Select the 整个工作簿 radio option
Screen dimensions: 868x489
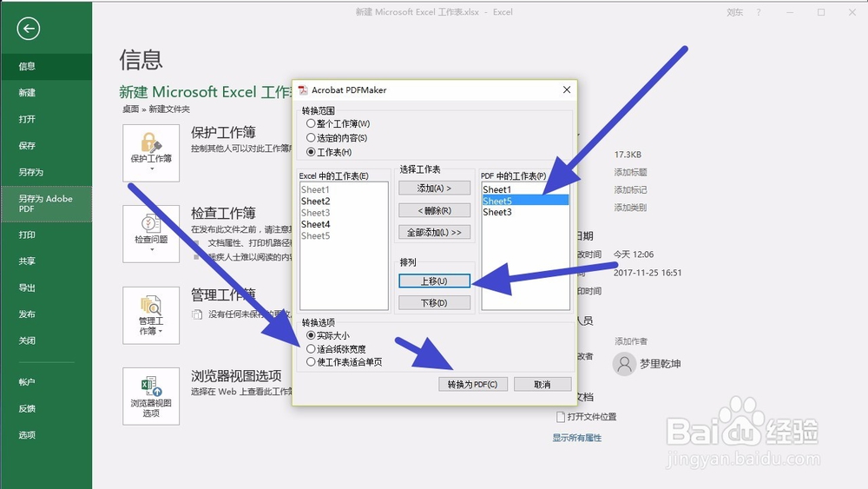(338, 123)
